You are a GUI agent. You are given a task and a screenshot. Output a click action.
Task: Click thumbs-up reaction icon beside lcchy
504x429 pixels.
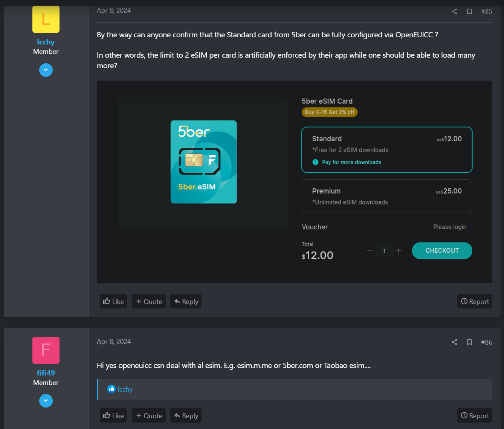(x=111, y=389)
